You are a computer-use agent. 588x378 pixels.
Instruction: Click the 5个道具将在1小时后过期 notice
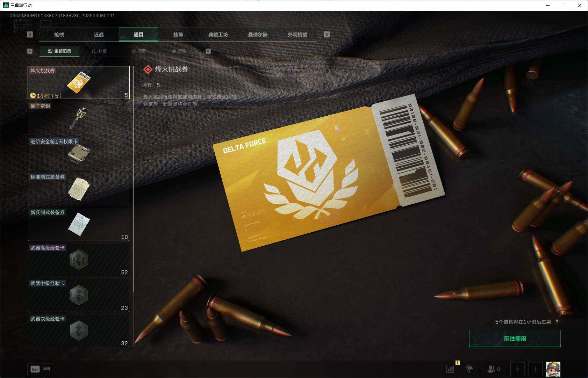[523, 322]
